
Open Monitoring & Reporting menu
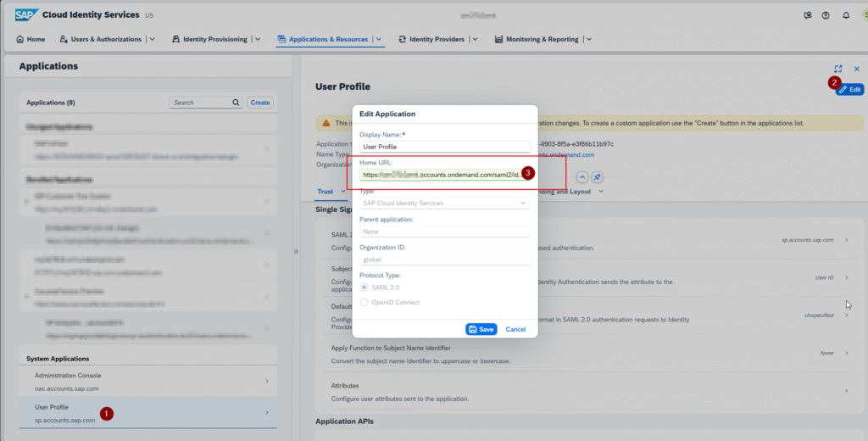click(x=537, y=39)
